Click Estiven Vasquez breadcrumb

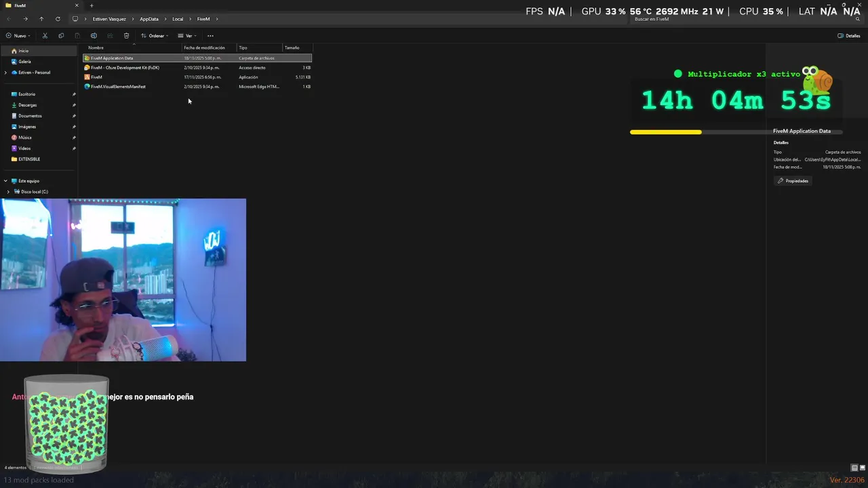coord(109,19)
